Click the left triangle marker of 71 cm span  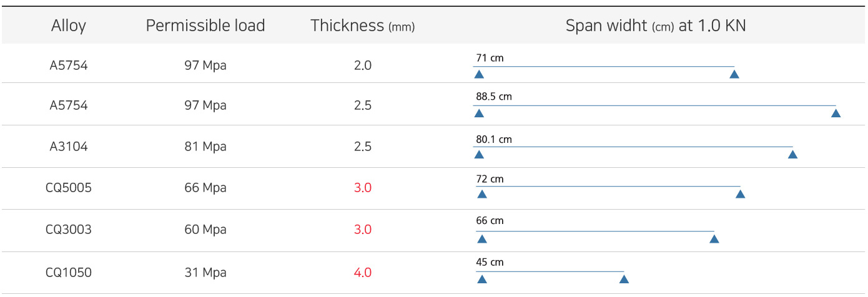tap(479, 74)
